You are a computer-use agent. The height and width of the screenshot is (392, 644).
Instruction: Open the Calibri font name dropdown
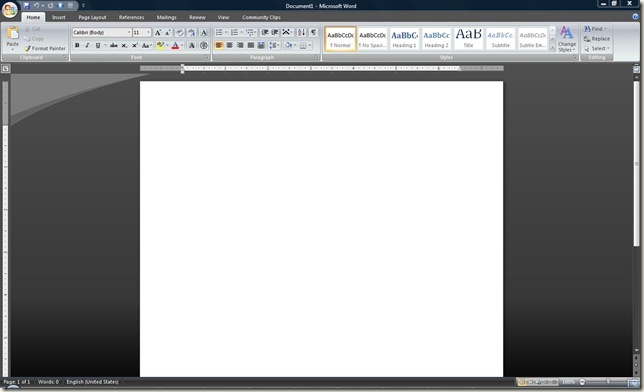[129, 32]
